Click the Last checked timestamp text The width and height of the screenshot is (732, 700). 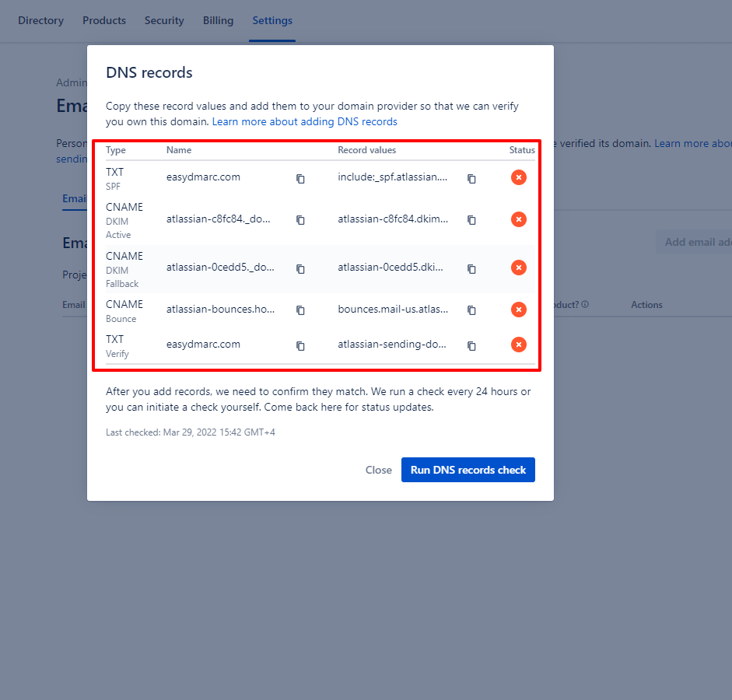(x=190, y=432)
